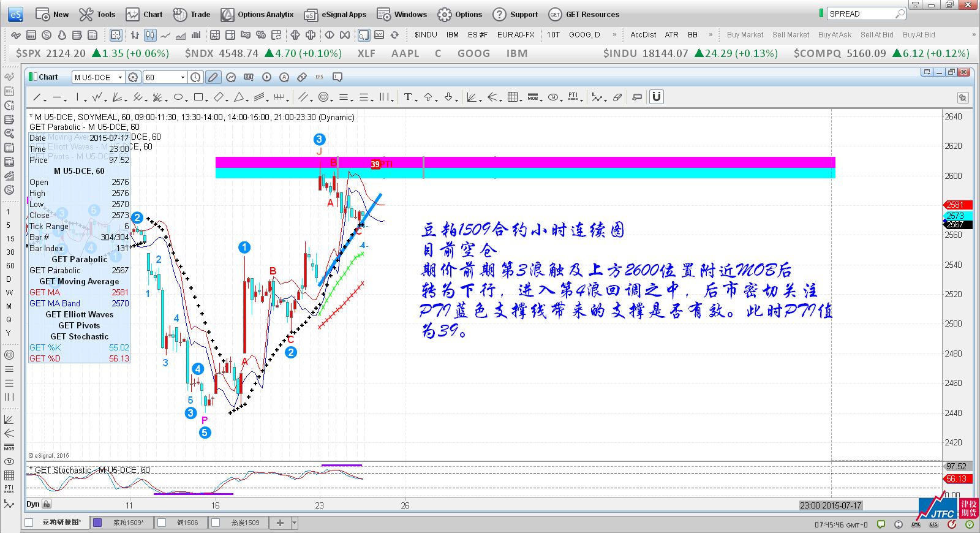
Task: Expand the symbol M U5-DCE dropdown
Action: click(x=120, y=77)
